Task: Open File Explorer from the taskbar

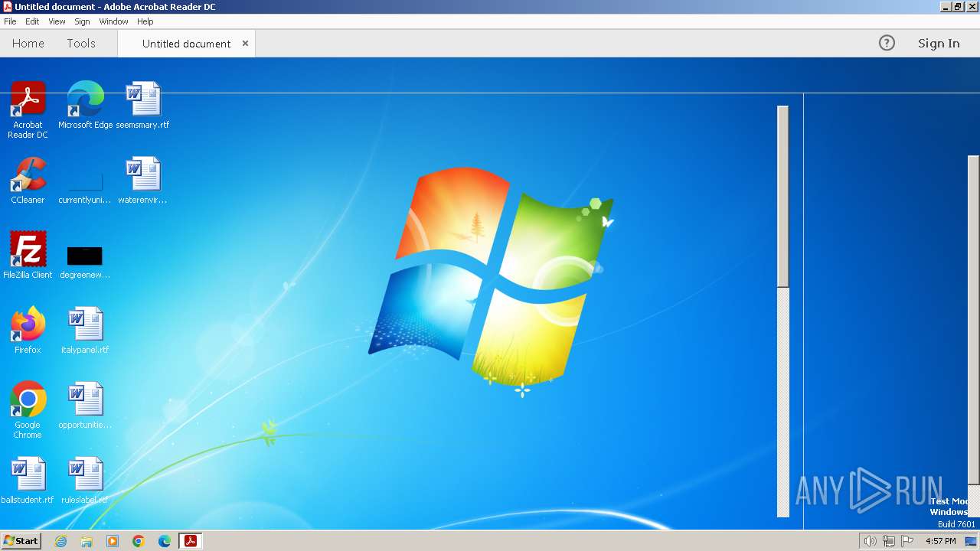Action: [87, 541]
